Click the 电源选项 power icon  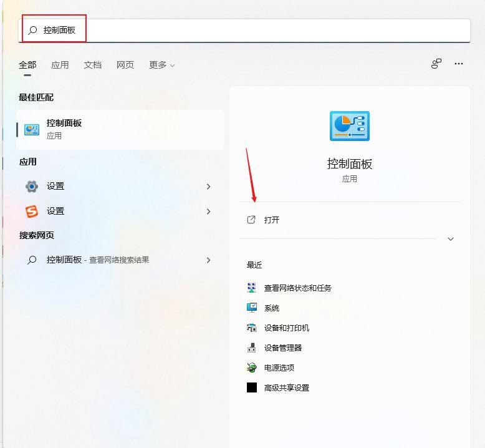251,368
